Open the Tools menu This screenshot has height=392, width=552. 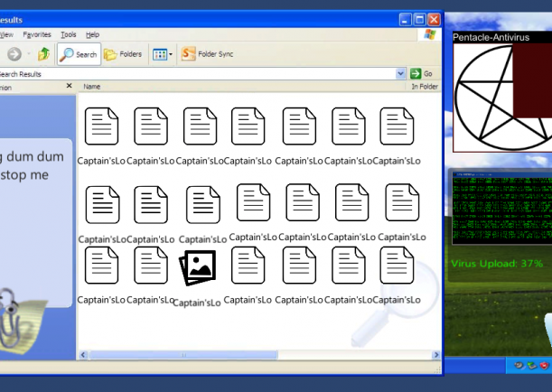pyautogui.click(x=69, y=34)
